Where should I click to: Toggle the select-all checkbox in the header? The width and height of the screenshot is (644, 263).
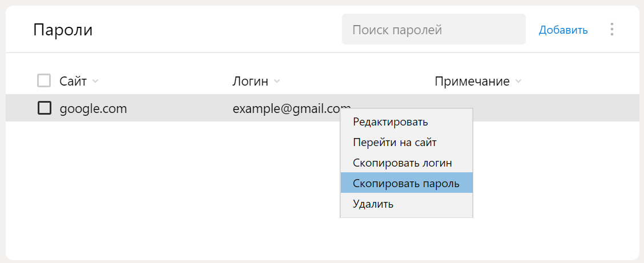coord(44,81)
